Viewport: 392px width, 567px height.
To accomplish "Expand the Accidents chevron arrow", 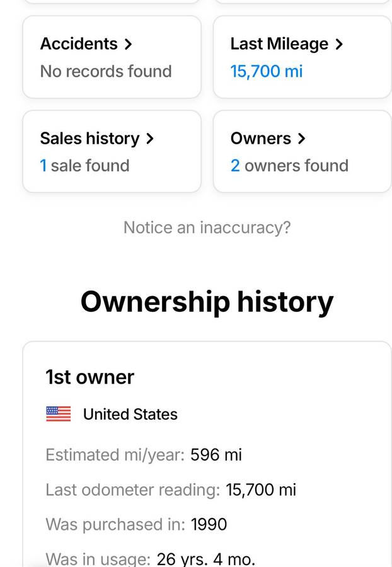I will [129, 44].
